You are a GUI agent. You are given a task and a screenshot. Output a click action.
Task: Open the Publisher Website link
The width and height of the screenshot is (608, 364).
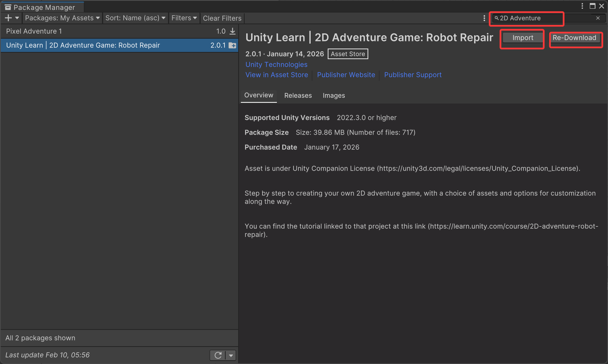pos(346,75)
